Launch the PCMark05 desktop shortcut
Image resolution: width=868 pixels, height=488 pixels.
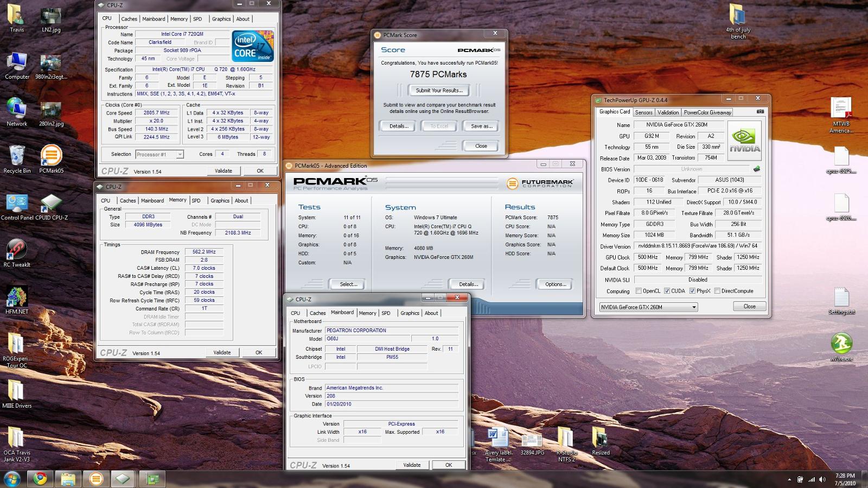coord(51,159)
